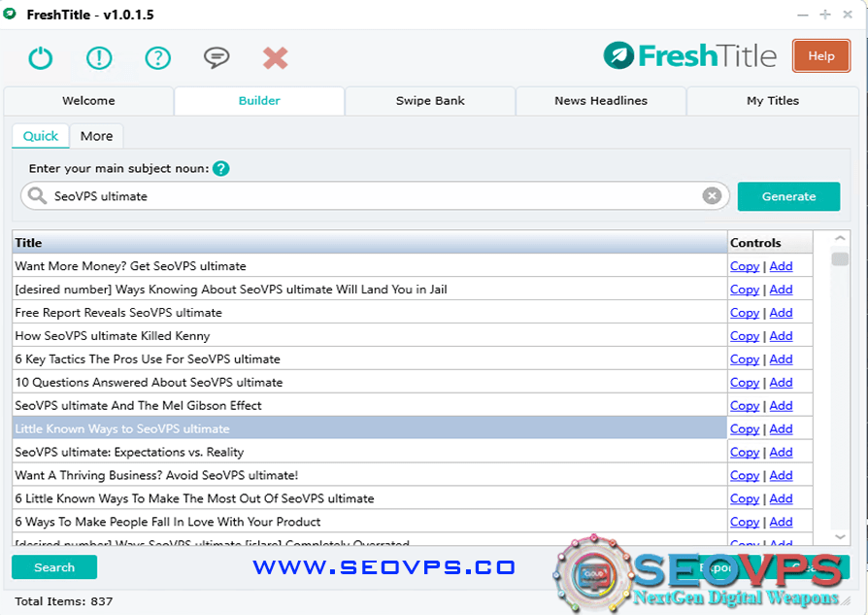Select highlighted row 'Little Known Ways to SeoVPS ultimate'
Image resolution: width=868 pixels, height=615 pixels.
[x=370, y=428]
